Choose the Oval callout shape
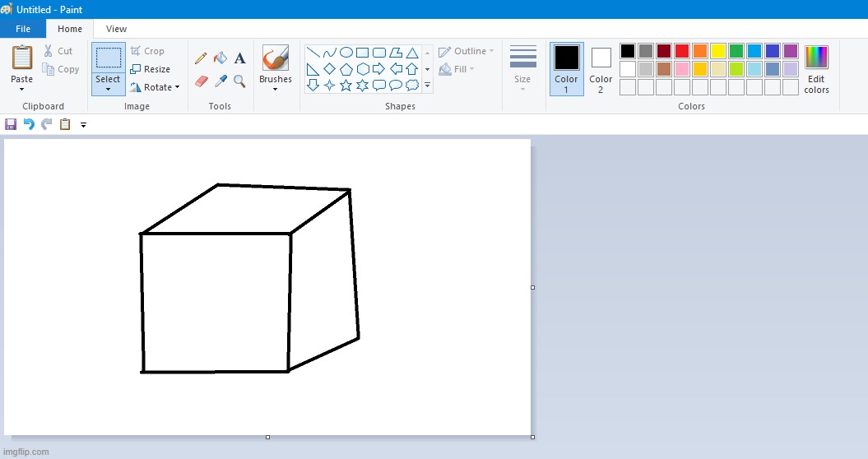This screenshot has width=868, height=459. pyautogui.click(x=396, y=86)
